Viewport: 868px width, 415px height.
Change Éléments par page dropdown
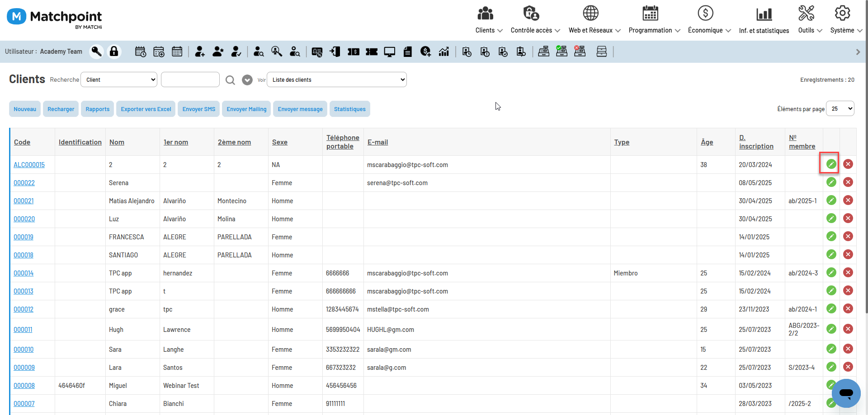click(840, 108)
